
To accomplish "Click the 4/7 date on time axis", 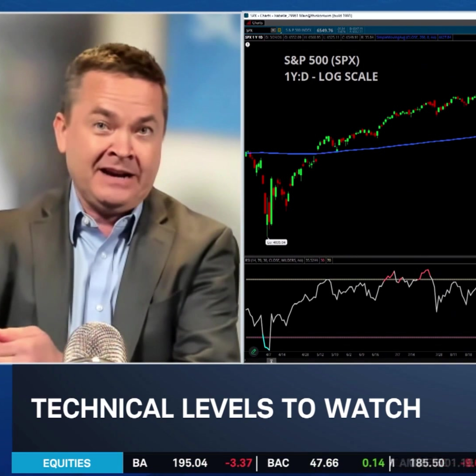I will [x=269, y=354].
